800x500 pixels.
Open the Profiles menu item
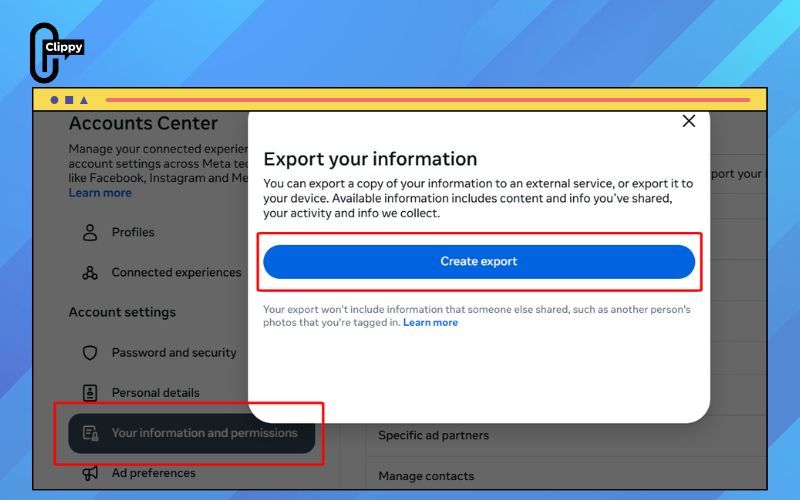(x=133, y=232)
